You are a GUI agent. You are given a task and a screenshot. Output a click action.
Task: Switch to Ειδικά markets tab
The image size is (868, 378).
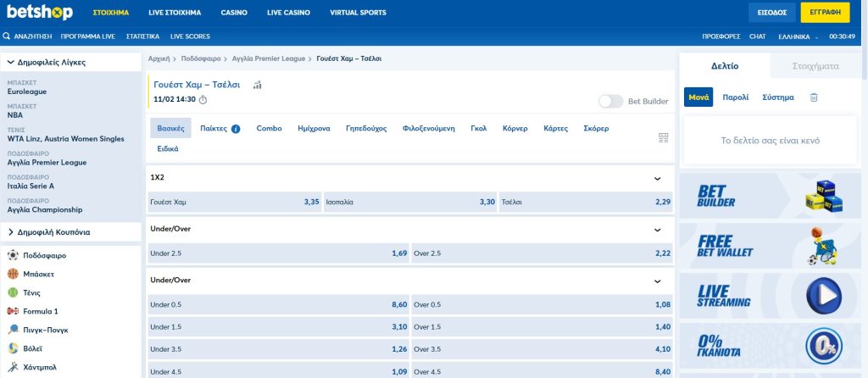click(168, 149)
